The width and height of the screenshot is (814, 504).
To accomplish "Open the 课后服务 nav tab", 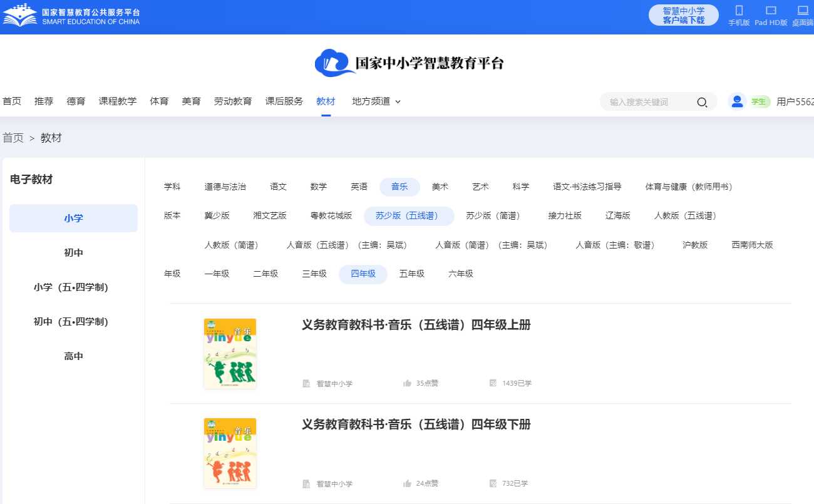I will click(x=284, y=101).
